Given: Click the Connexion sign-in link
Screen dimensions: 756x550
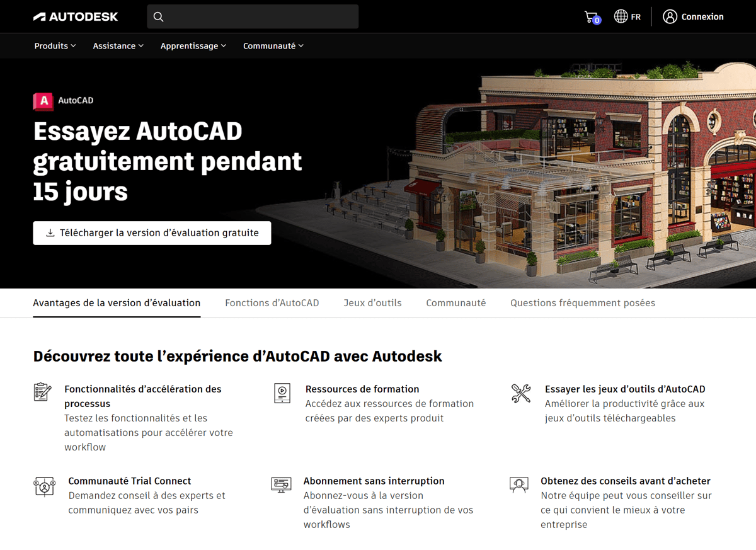Looking at the screenshot, I should (693, 17).
